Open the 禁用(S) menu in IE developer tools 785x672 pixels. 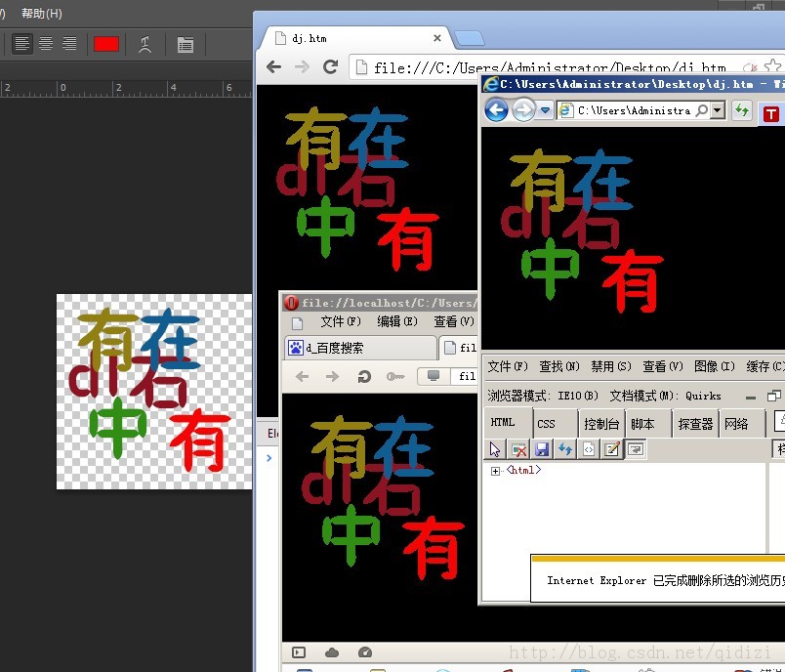tap(611, 366)
